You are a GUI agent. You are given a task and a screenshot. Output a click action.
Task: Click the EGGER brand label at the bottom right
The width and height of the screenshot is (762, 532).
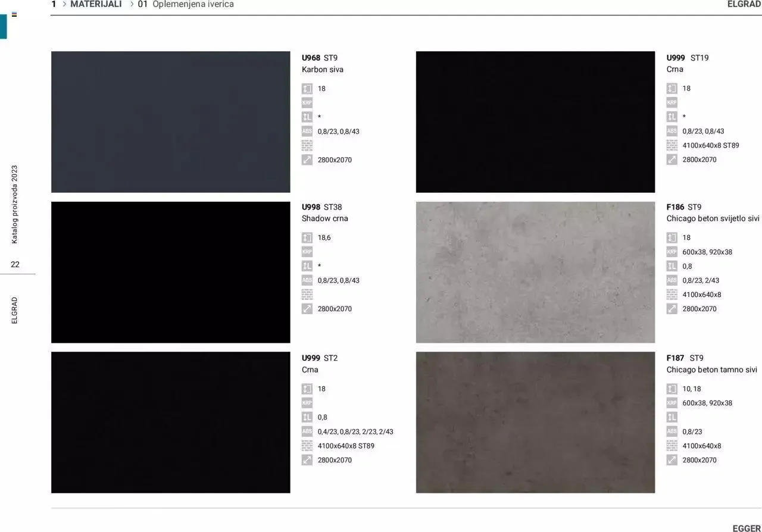(x=746, y=528)
